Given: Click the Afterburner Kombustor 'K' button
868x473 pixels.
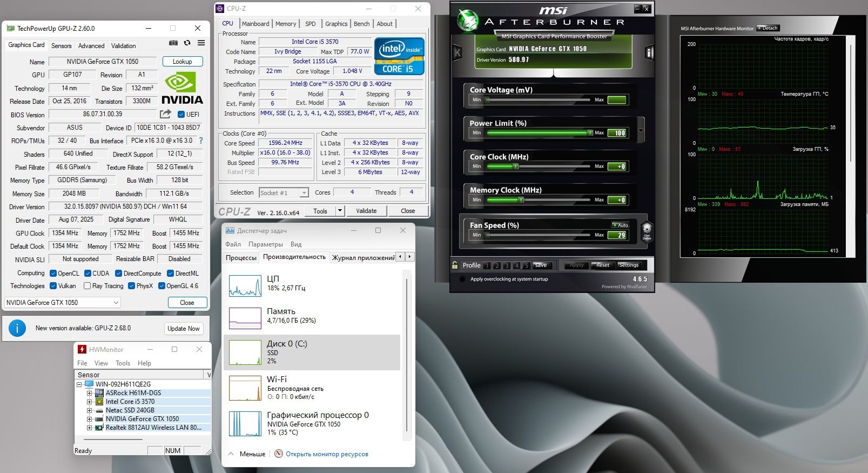Looking at the screenshot, I should [x=457, y=52].
